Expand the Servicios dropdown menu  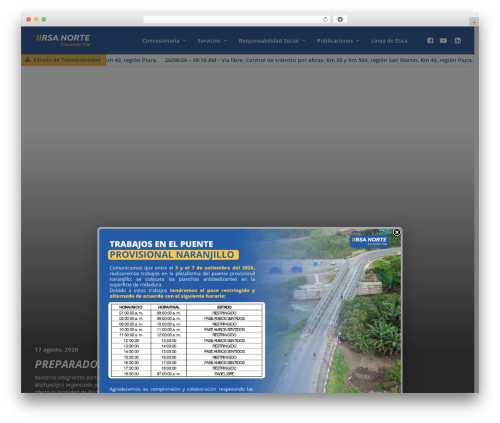pos(212,41)
